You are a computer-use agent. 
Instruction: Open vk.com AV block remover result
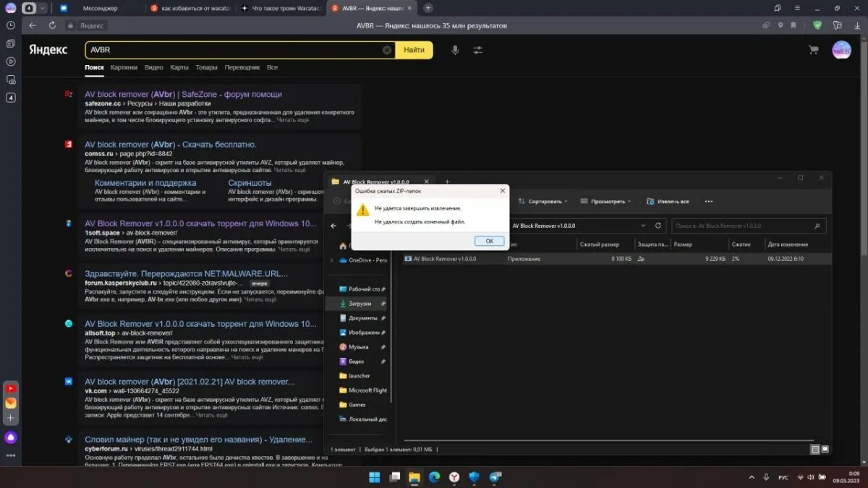[190, 382]
